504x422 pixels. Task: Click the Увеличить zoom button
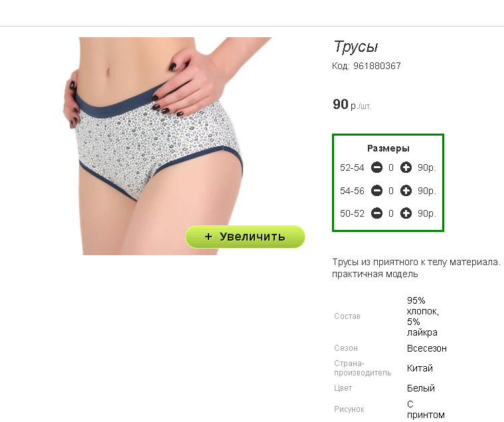pyautogui.click(x=245, y=237)
